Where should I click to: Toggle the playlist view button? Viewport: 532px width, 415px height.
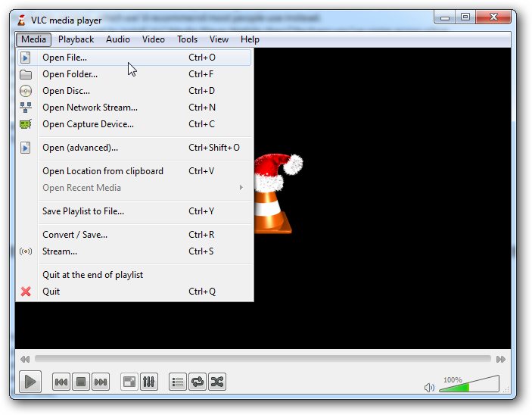[x=177, y=382]
